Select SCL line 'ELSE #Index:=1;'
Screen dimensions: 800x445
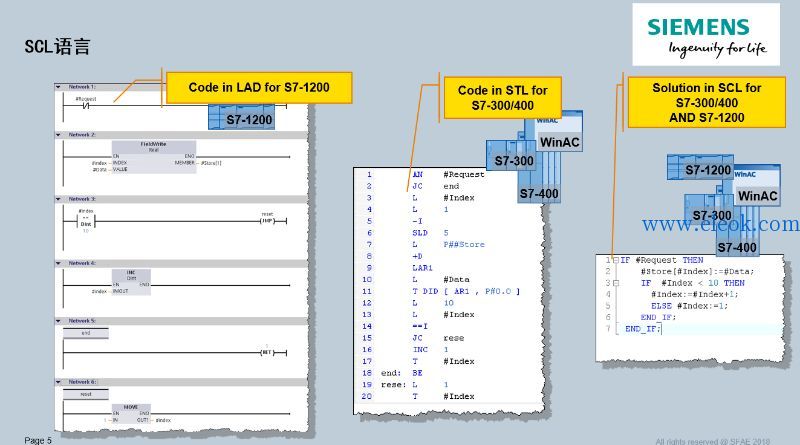pyautogui.click(x=689, y=306)
